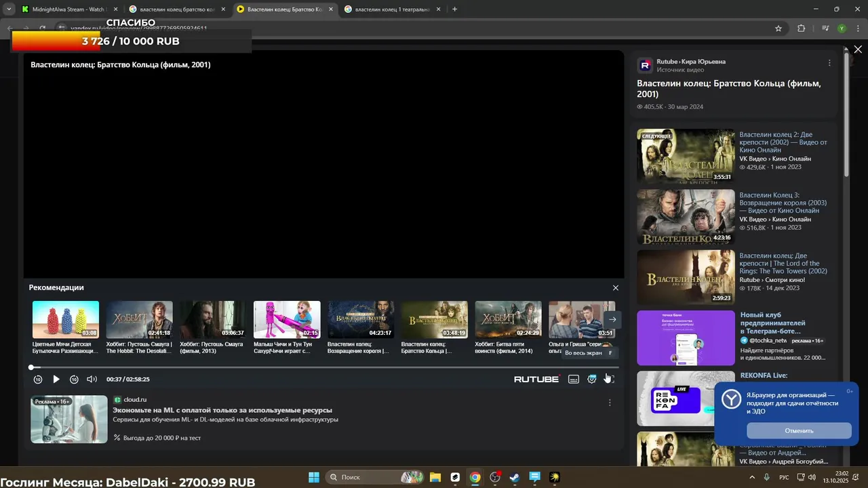The image size is (868, 488).
Task: Open File Explorer from the taskbar
Action: [435, 477]
